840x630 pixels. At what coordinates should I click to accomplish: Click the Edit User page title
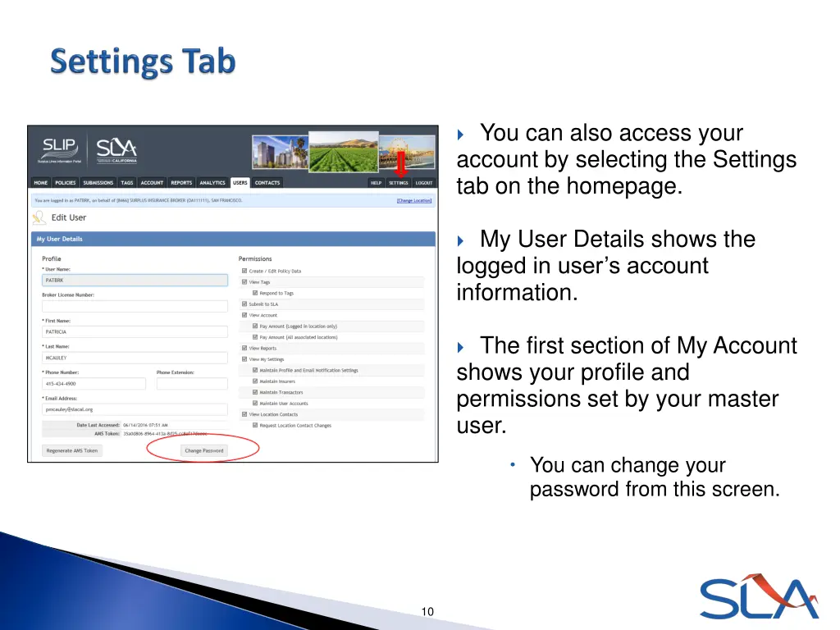[69, 217]
